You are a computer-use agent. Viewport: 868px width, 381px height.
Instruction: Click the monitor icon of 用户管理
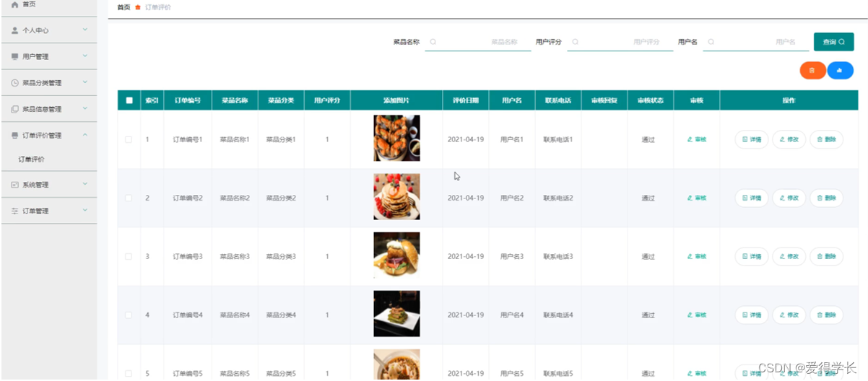15,56
